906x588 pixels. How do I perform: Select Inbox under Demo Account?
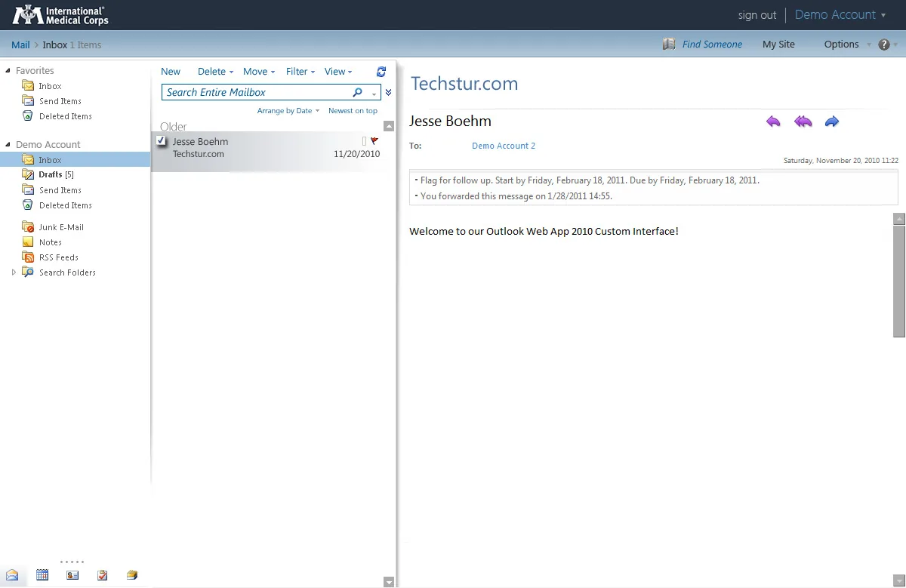tap(75, 160)
